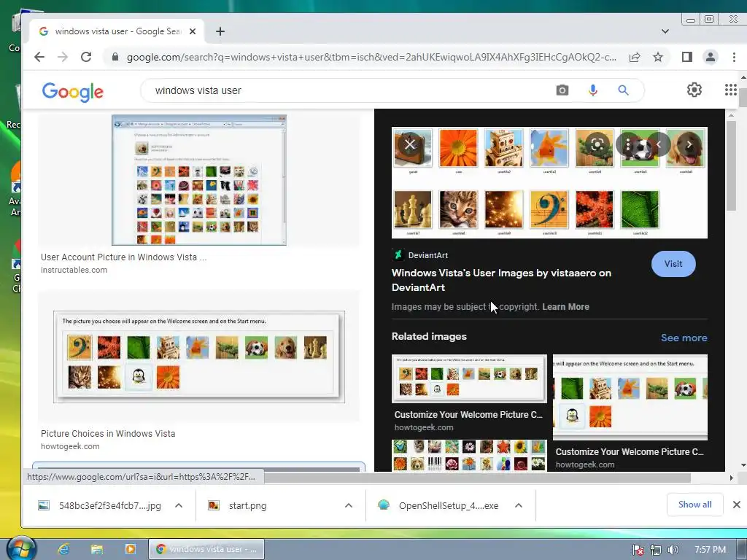Click the blue search magnifier
The width and height of the screenshot is (747, 560).
tap(623, 90)
